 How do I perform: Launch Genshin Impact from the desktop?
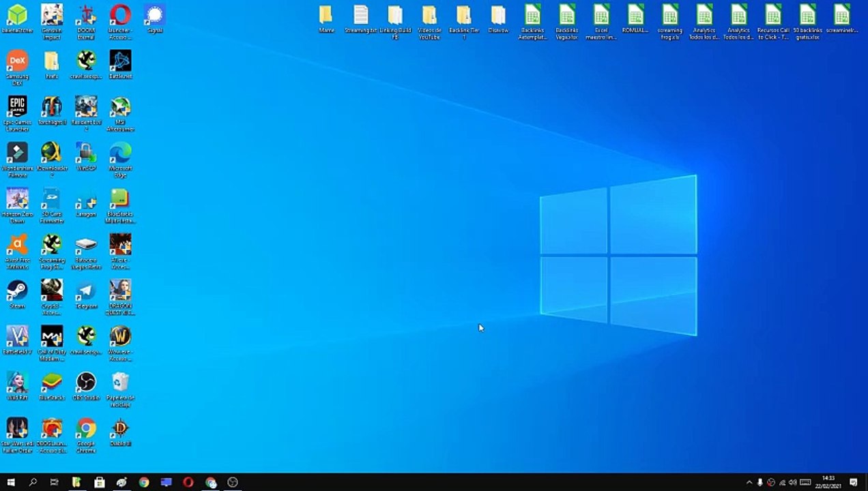click(52, 21)
